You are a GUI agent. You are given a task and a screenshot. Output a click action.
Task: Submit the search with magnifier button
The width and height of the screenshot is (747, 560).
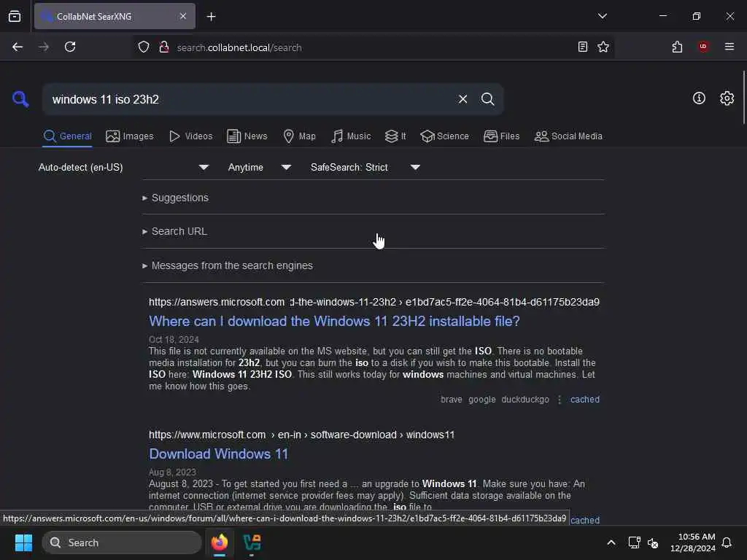coord(487,99)
